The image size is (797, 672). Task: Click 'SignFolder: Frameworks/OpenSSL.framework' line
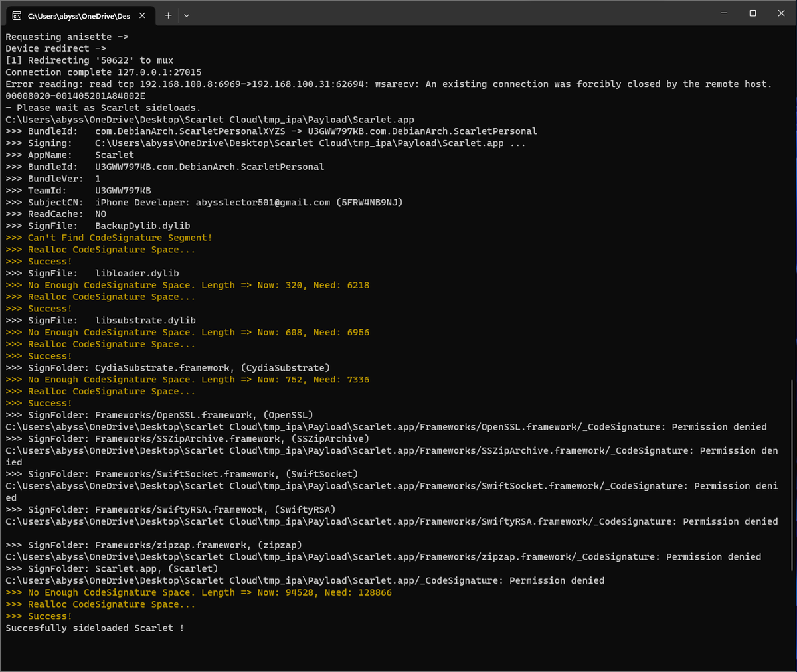(x=159, y=415)
